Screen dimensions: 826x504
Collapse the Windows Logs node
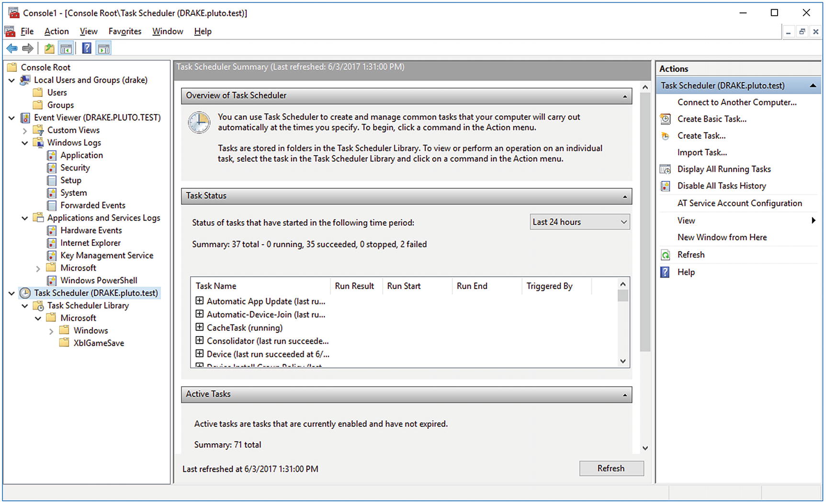(25, 143)
